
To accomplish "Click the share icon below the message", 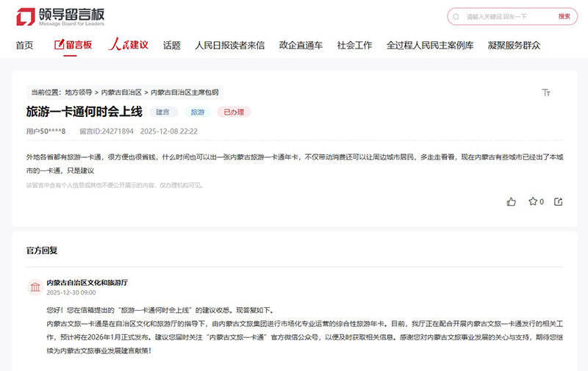I will [x=559, y=201].
